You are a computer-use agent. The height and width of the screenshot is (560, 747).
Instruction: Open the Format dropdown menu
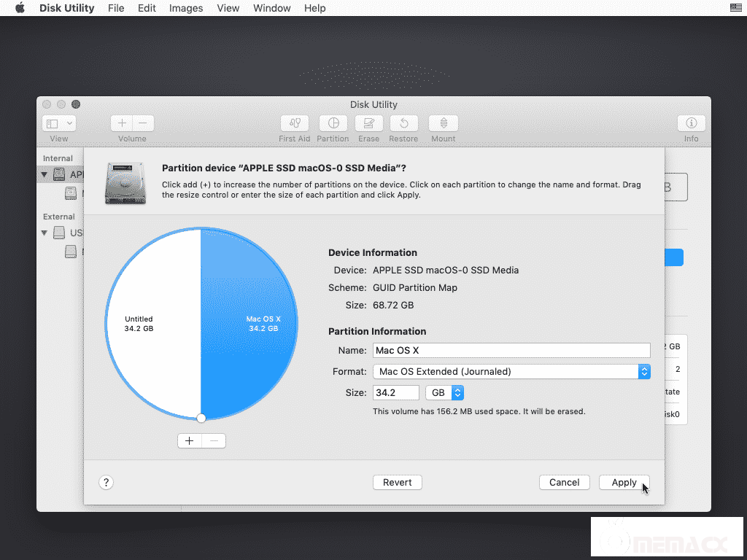point(511,371)
